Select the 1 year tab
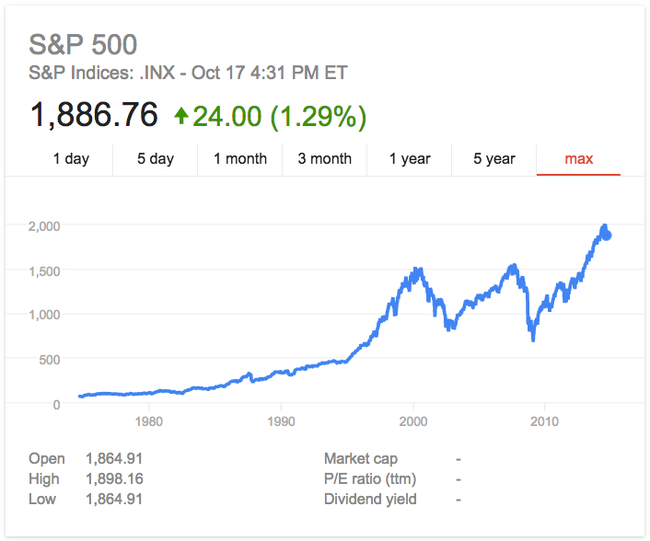The width and height of the screenshot is (650, 541). tap(410, 159)
